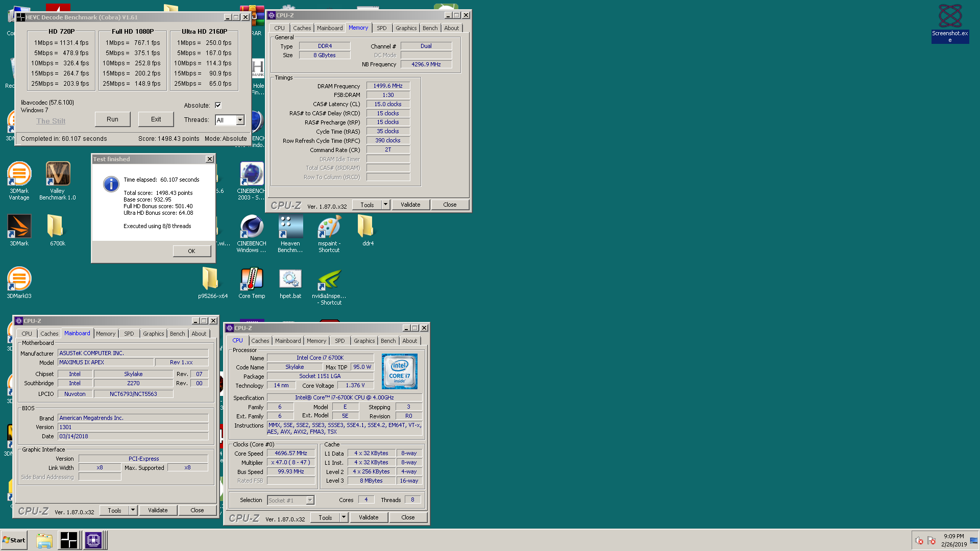Launch nvidiaInspector shortcut icon
Image resolution: width=980 pixels, height=551 pixels.
click(x=329, y=286)
